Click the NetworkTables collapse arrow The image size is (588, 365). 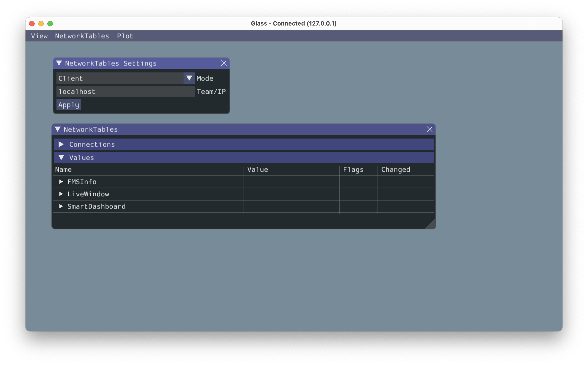point(59,129)
